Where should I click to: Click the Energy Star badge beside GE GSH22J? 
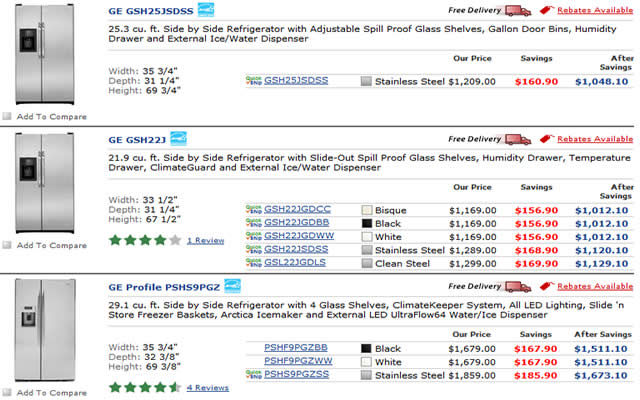click(179, 139)
